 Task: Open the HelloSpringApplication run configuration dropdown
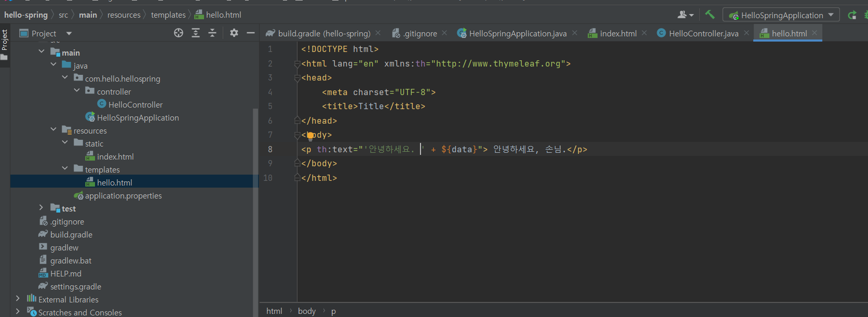pyautogui.click(x=781, y=15)
